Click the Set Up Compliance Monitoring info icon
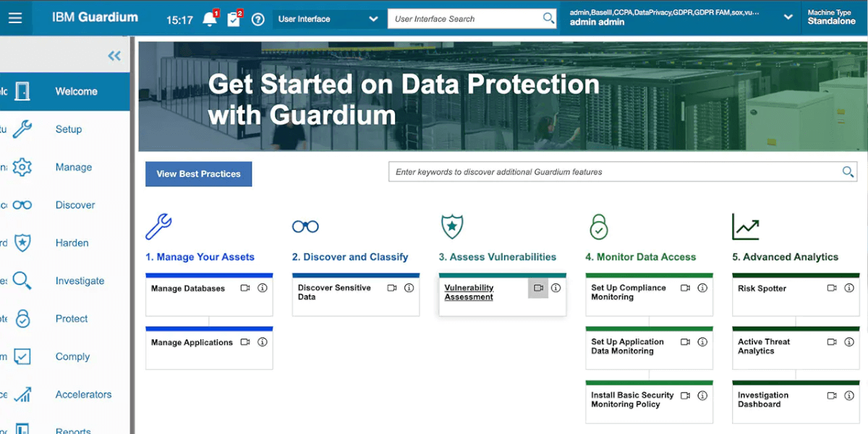Screen dimensions: 868x434 tap(702, 288)
